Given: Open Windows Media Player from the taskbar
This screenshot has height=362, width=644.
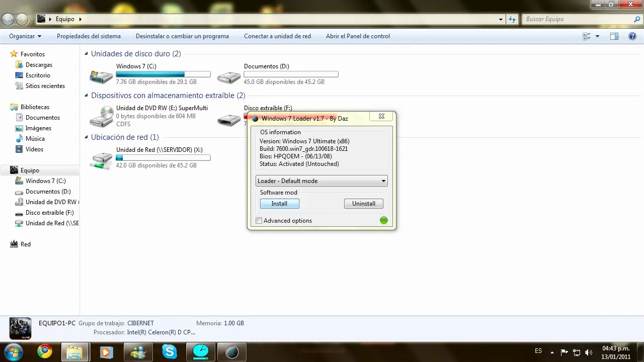Looking at the screenshot, I should pyautogui.click(x=106, y=352).
